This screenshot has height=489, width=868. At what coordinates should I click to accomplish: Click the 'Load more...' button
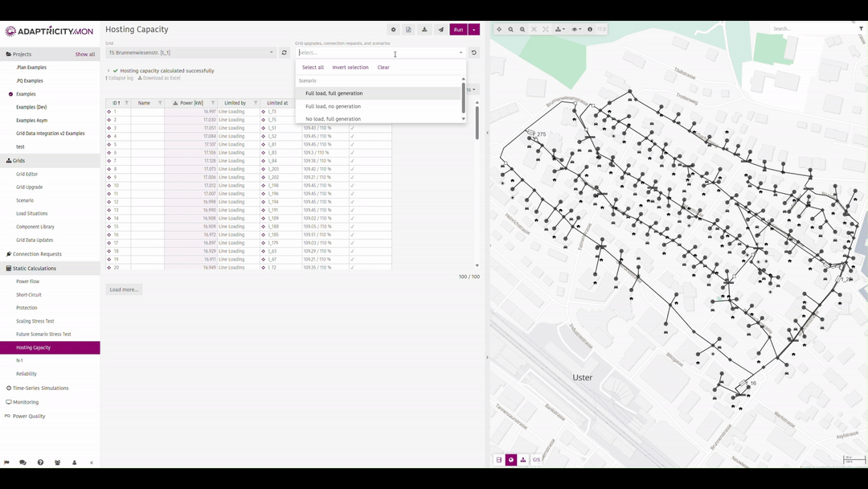pos(124,290)
